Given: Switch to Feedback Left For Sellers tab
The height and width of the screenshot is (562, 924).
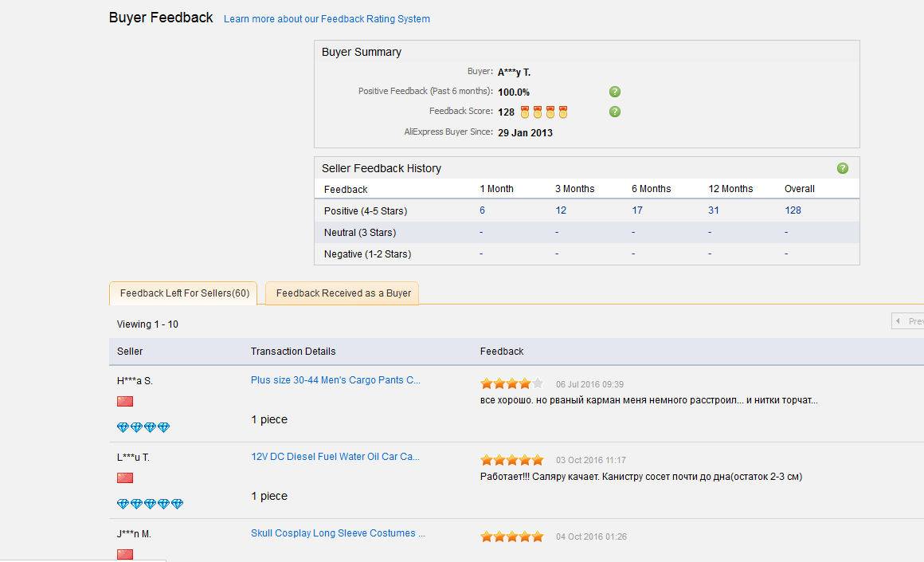Looking at the screenshot, I should pos(184,293).
